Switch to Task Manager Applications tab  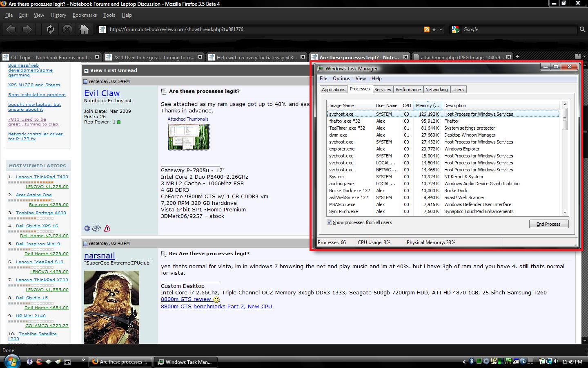coord(334,90)
